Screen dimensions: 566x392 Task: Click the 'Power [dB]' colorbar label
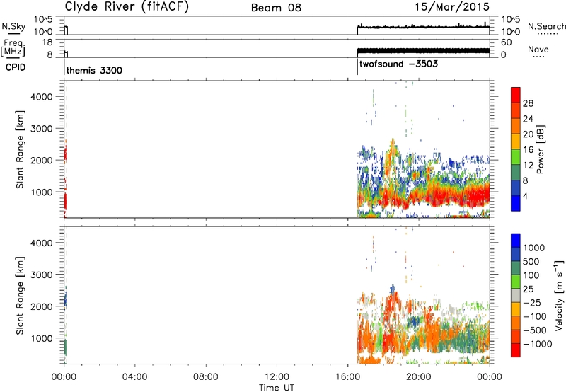click(540, 149)
